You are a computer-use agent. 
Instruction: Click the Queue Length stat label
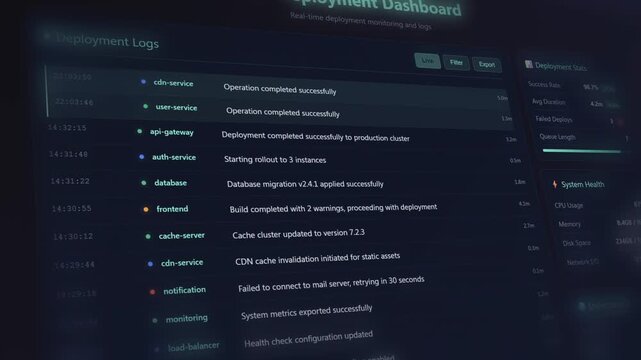pyautogui.click(x=558, y=136)
